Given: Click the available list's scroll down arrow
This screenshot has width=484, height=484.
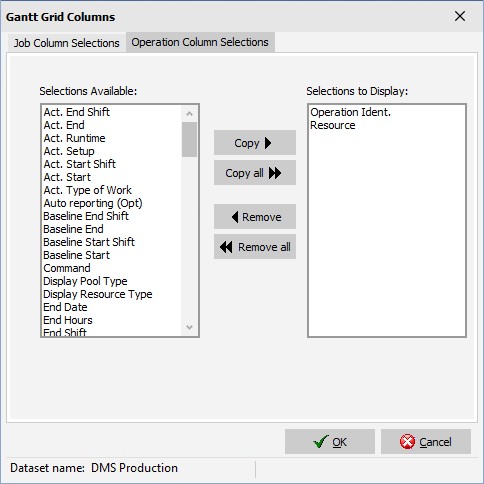Looking at the screenshot, I should click(189, 327).
